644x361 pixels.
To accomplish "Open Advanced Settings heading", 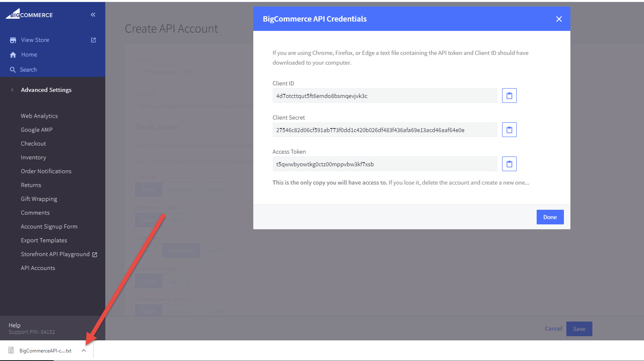I will click(46, 90).
